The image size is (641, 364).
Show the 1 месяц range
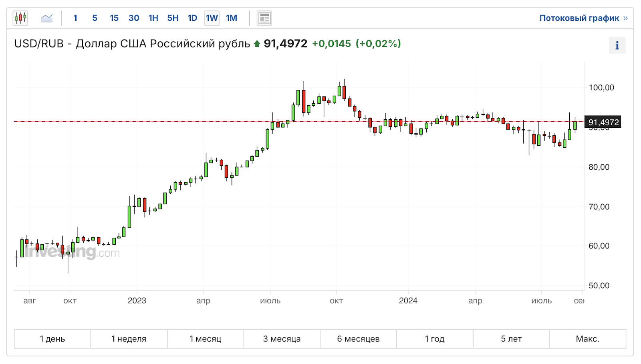(x=206, y=339)
